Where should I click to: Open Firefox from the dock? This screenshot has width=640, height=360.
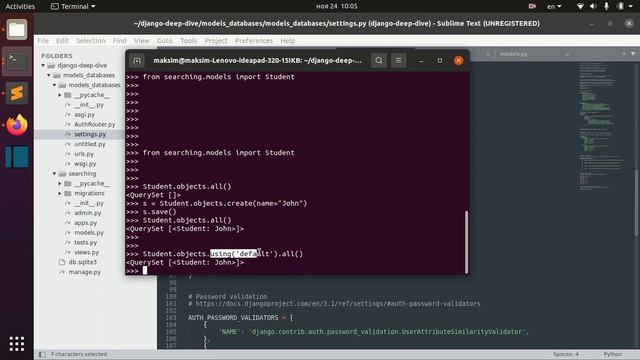(x=17, y=125)
